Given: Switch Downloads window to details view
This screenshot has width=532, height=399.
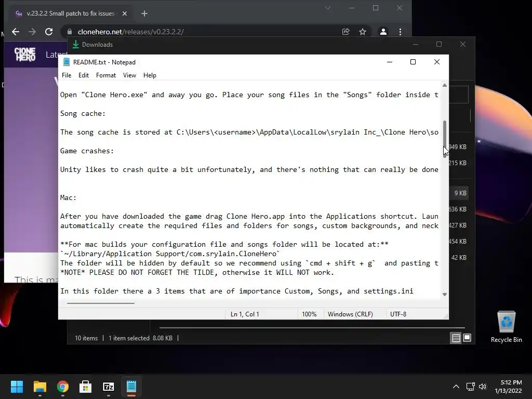Looking at the screenshot, I should tap(456, 338).
